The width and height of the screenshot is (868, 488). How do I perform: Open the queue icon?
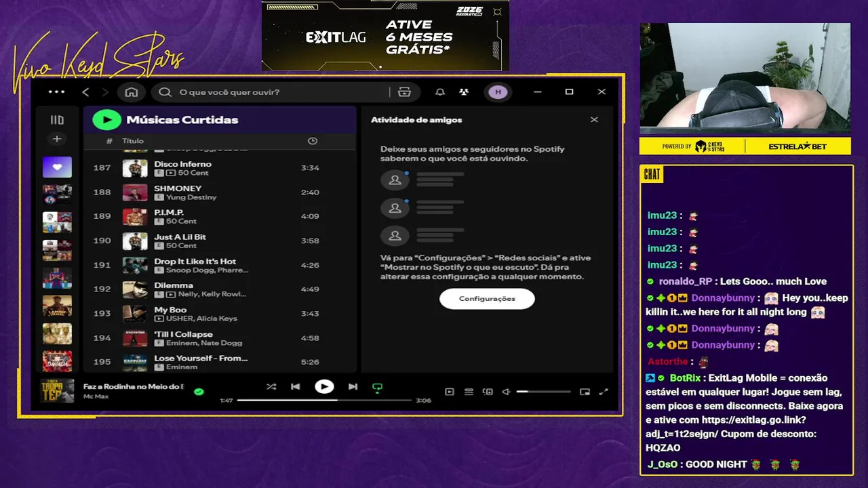coord(469,392)
